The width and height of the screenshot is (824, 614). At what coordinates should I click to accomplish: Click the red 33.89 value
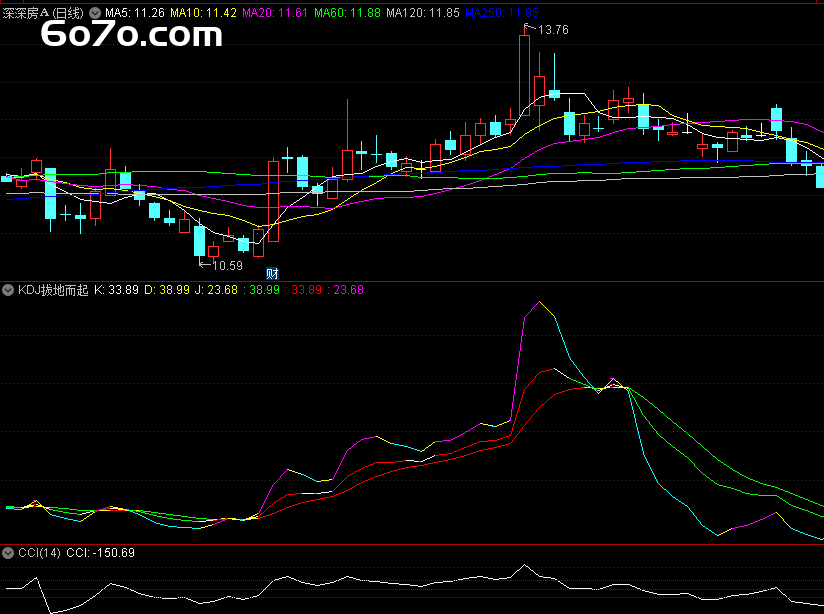[x=306, y=290]
